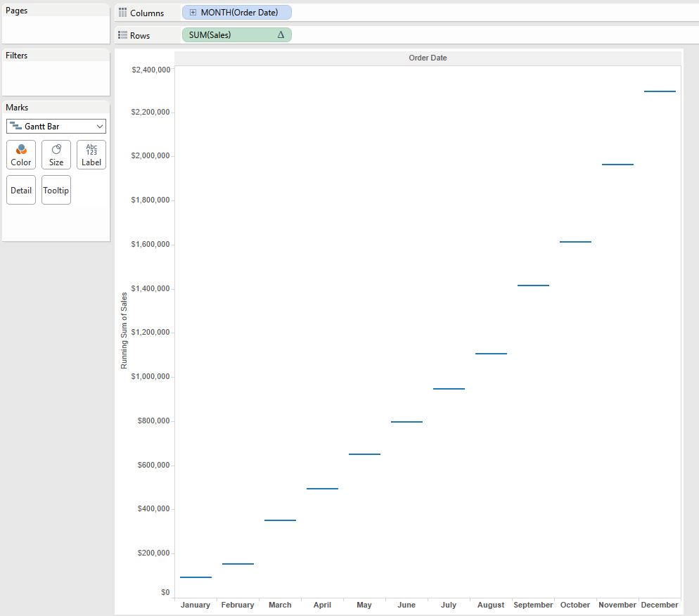This screenshot has width=699, height=616.
Task: Select the MONTH(Order Date) pill in Columns
Action: click(x=237, y=13)
